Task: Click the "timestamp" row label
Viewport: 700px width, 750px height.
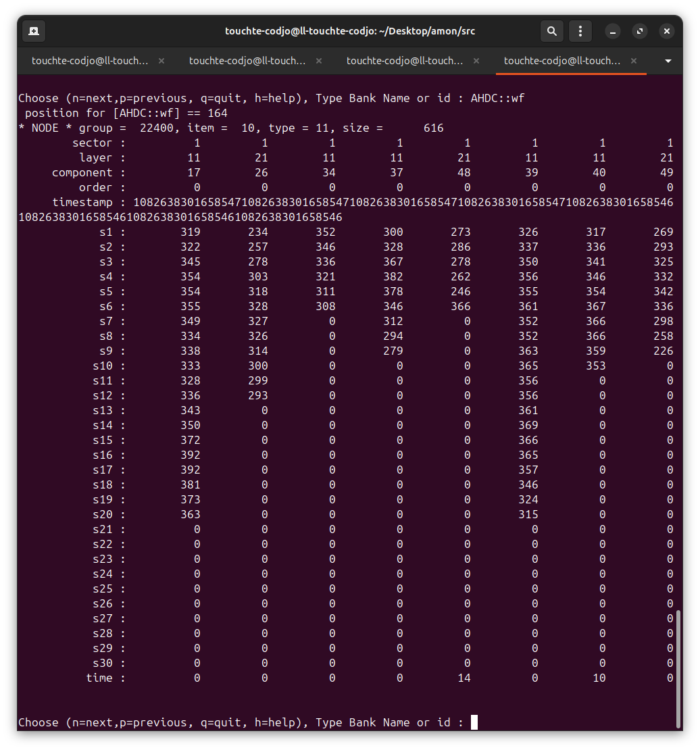Action: click(x=82, y=202)
